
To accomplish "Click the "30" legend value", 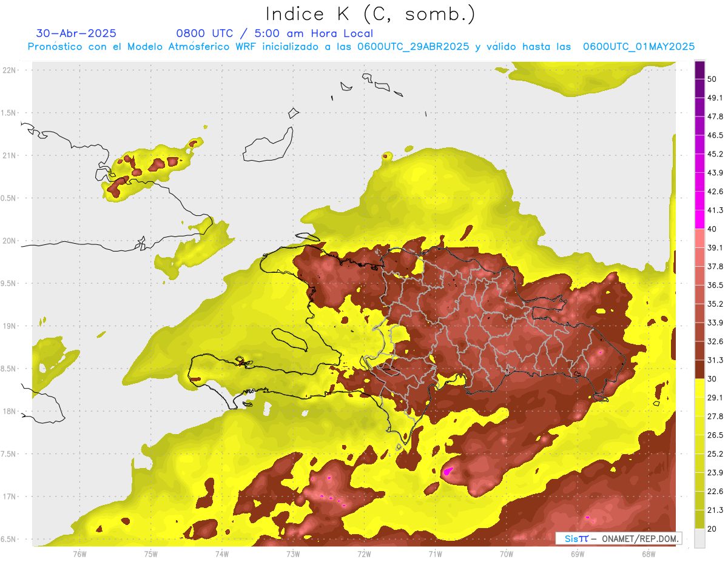I will (x=712, y=379).
